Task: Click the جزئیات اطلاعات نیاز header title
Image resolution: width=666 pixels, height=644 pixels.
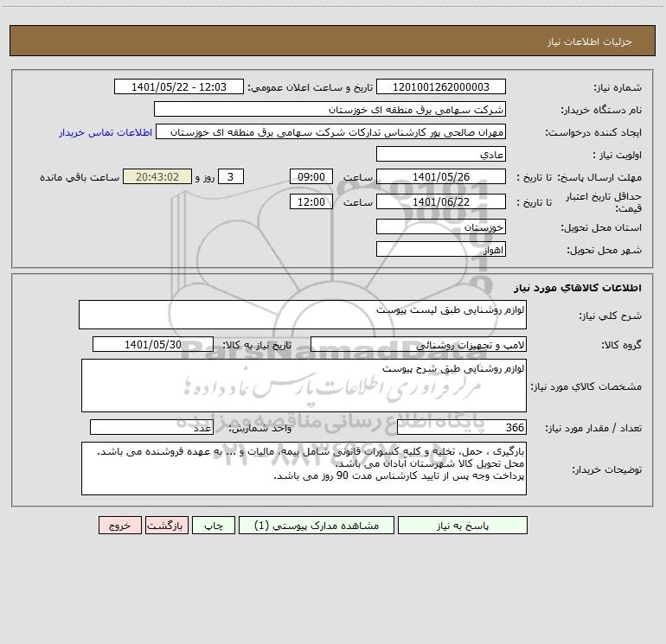Action: pyautogui.click(x=590, y=41)
